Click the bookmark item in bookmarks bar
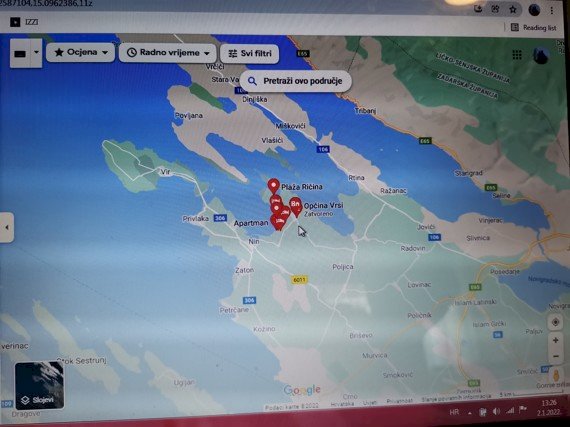The width and height of the screenshot is (570, 427). point(24,22)
